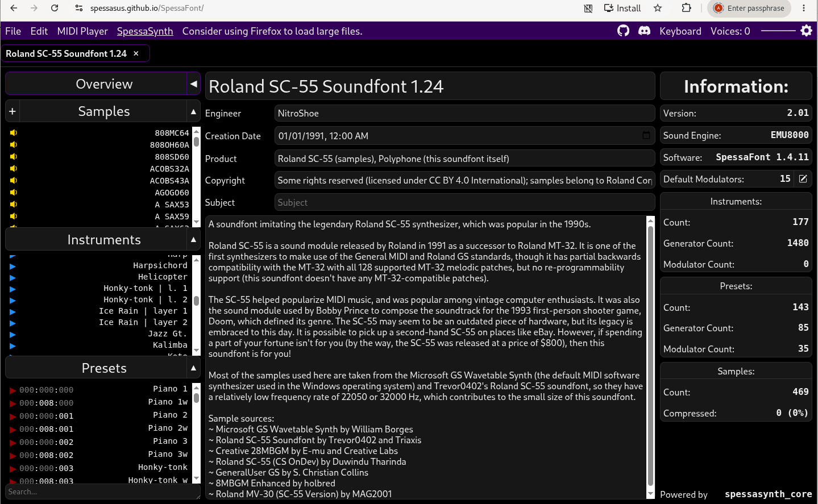
Task: Bookmark this page with the star icon
Action: point(658,8)
